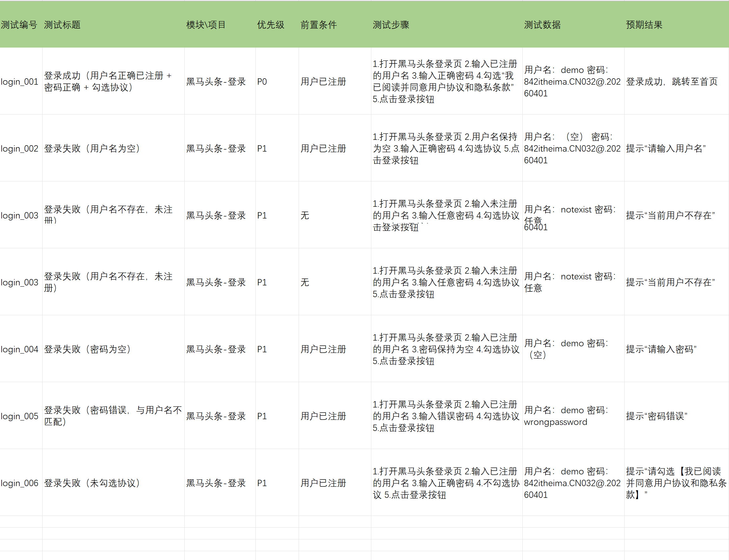Click the steps cell with 密码保持为空
The height and width of the screenshot is (560, 729).
[x=447, y=349]
